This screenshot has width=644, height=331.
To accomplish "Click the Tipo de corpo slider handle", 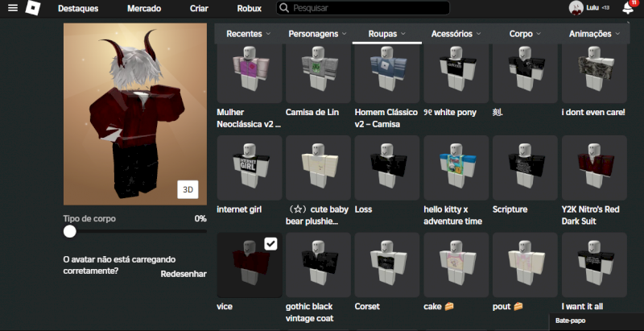I will (x=70, y=231).
